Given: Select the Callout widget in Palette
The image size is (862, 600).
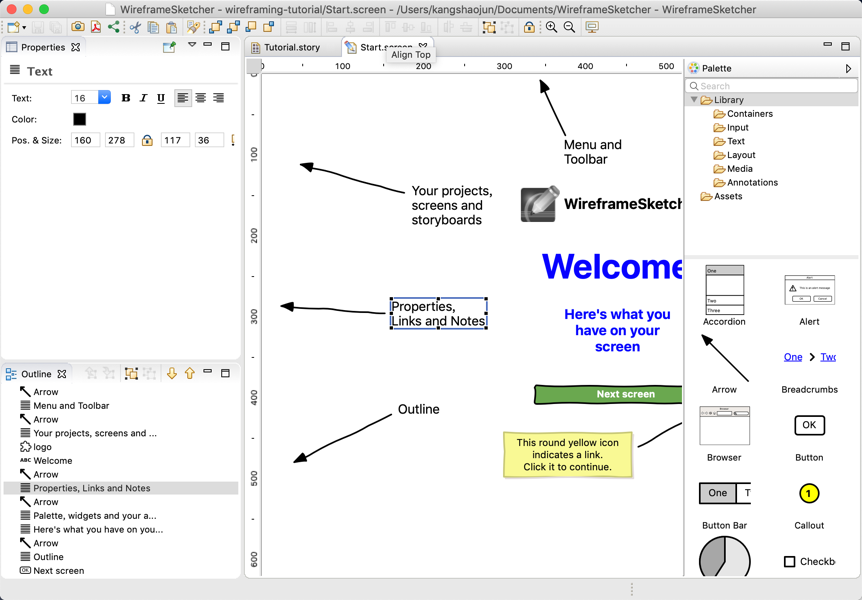Looking at the screenshot, I should [809, 502].
